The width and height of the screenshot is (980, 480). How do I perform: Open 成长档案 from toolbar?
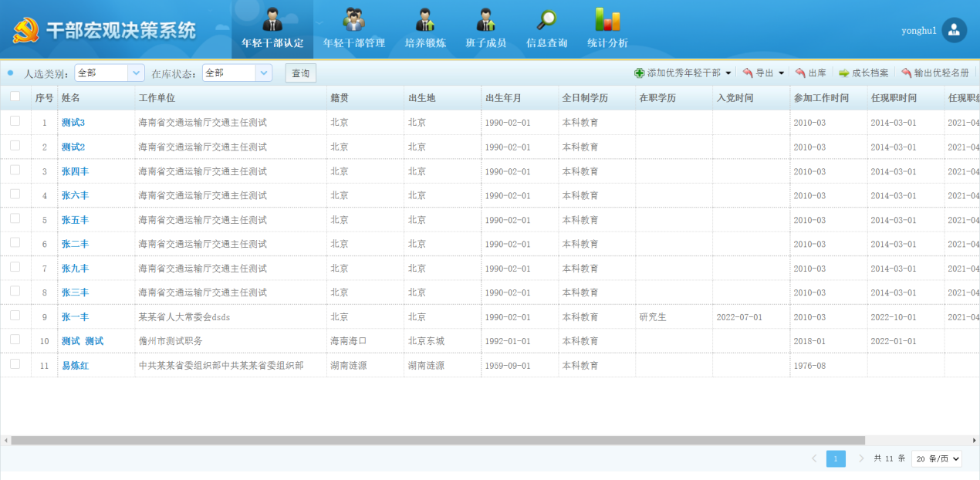click(863, 73)
